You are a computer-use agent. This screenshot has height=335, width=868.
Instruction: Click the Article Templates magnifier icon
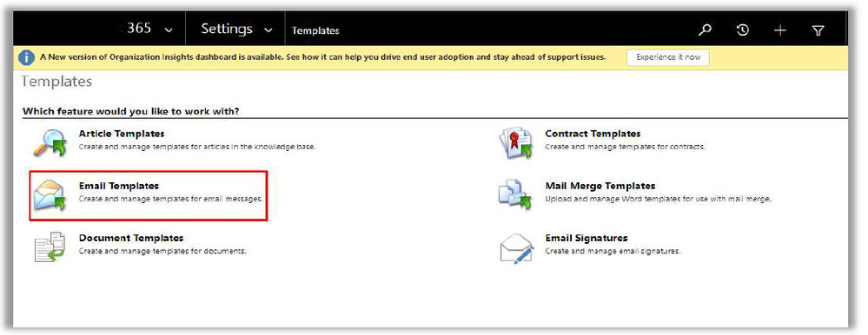50,143
